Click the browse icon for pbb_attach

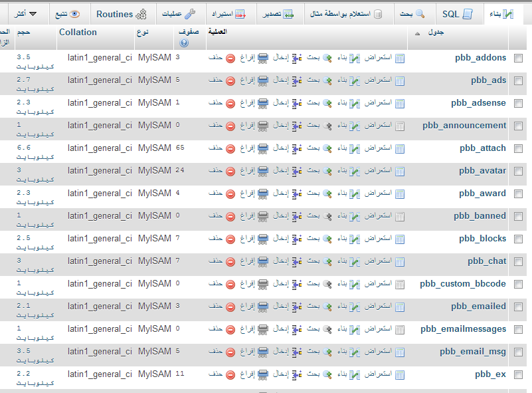[400, 149]
